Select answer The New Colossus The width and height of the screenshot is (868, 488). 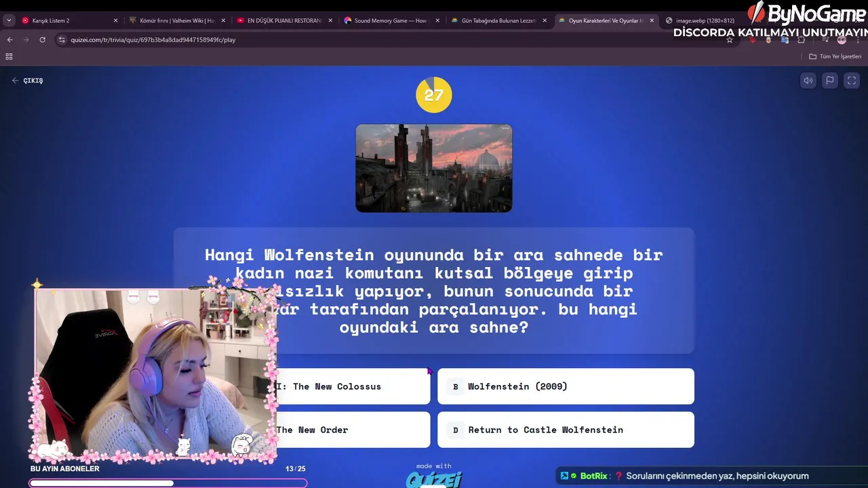(353, 386)
